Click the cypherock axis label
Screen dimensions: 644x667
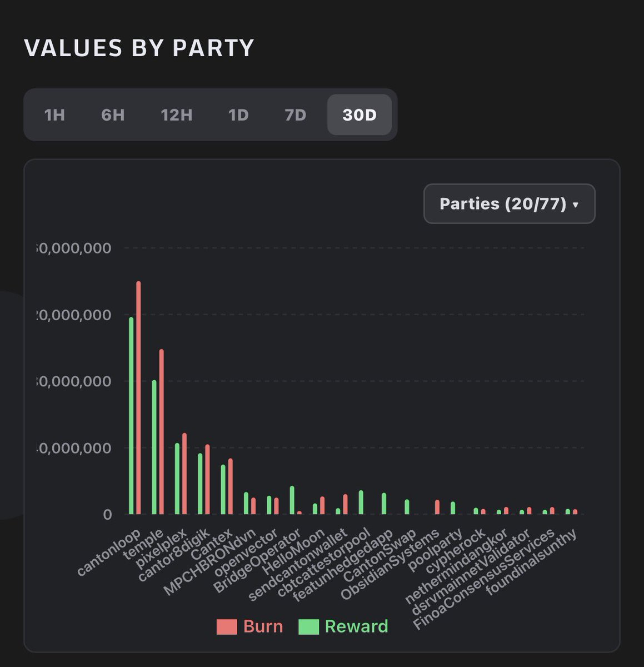[456, 552]
